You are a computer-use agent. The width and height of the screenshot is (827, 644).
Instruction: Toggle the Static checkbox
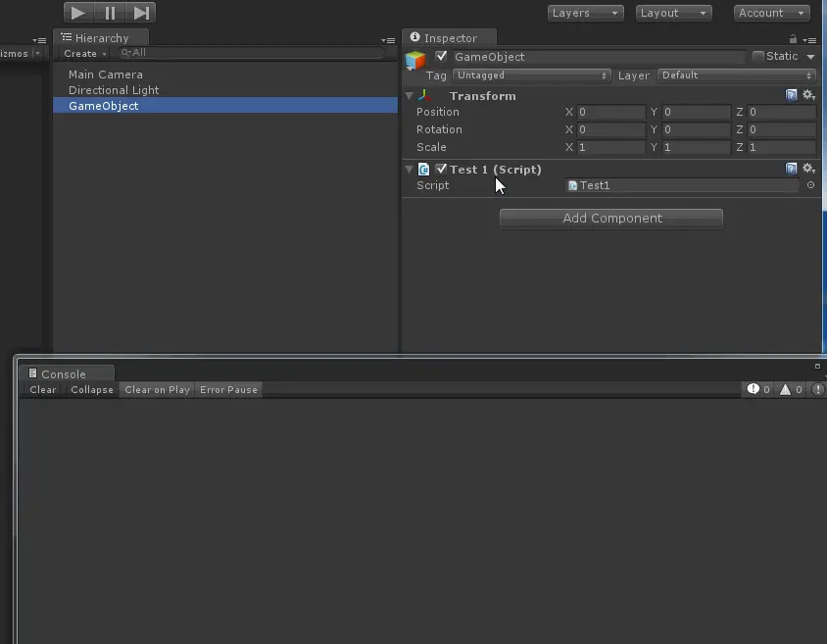pyautogui.click(x=757, y=56)
